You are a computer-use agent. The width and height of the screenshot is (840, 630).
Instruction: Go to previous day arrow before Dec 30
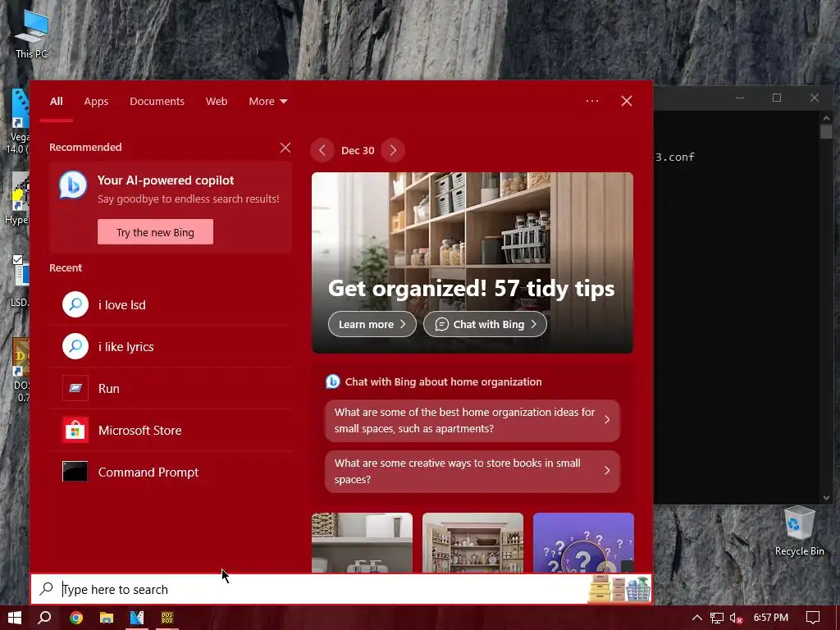click(x=322, y=151)
